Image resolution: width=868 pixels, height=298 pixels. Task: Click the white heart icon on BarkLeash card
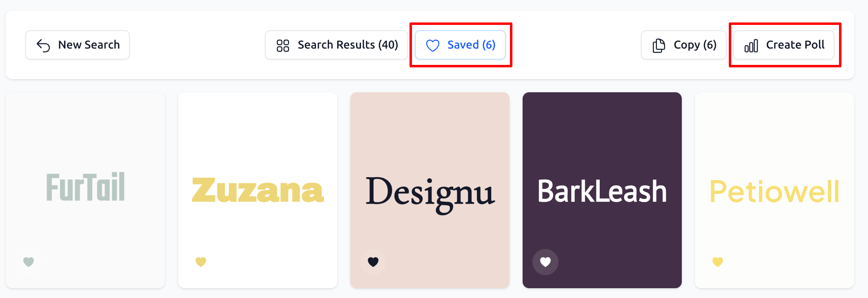[545, 262]
